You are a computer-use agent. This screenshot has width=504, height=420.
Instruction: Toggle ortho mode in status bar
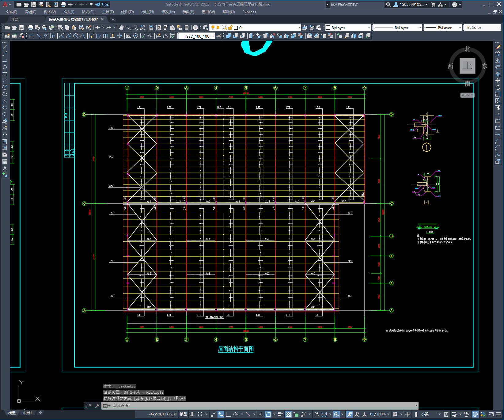[228, 414]
